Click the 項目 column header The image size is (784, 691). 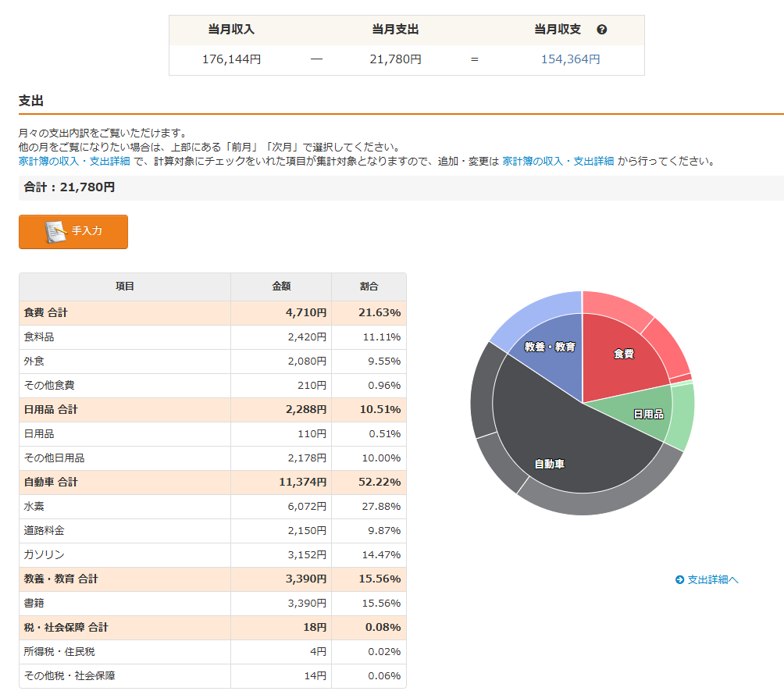[x=125, y=287]
